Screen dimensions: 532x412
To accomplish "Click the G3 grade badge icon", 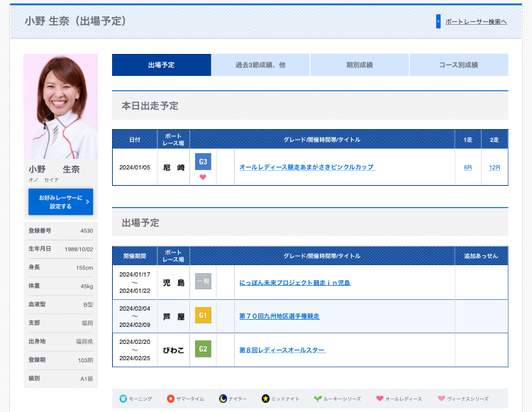I will pos(203,161).
